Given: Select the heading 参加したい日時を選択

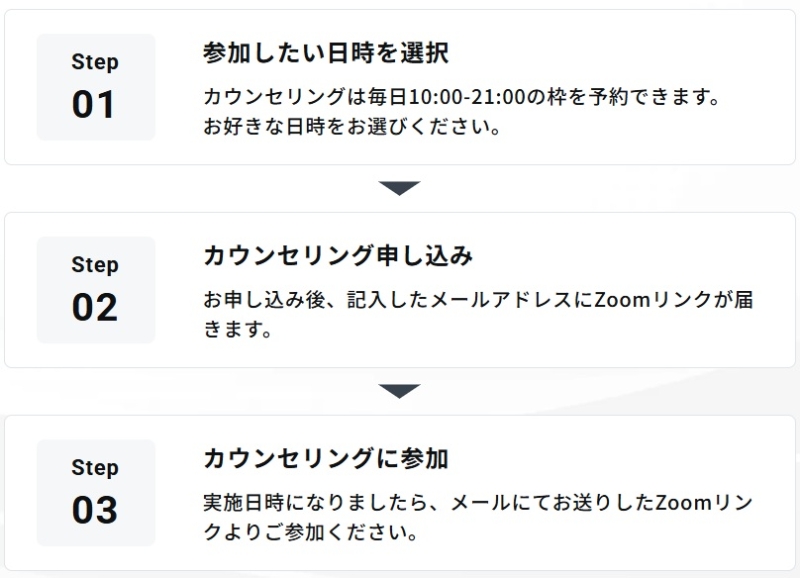Looking at the screenshot, I should pos(325,54).
